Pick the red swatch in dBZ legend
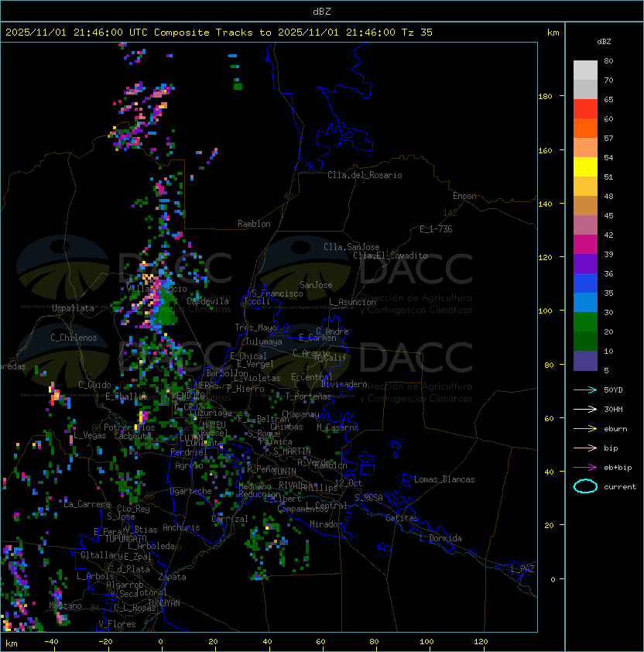The image size is (644, 652). click(x=585, y=109)
